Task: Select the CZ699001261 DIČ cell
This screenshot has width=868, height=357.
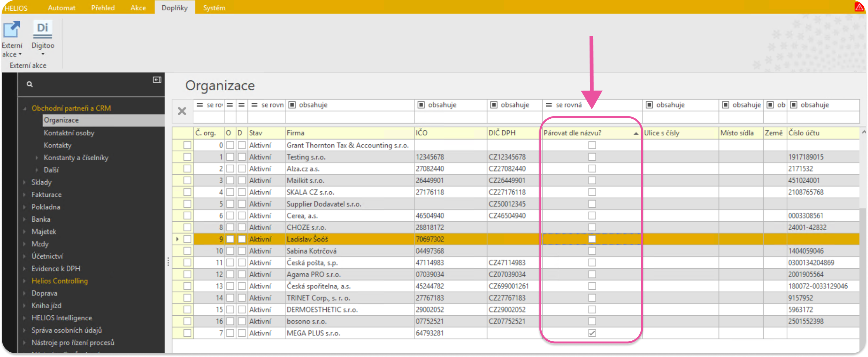Action: point(514,286)
